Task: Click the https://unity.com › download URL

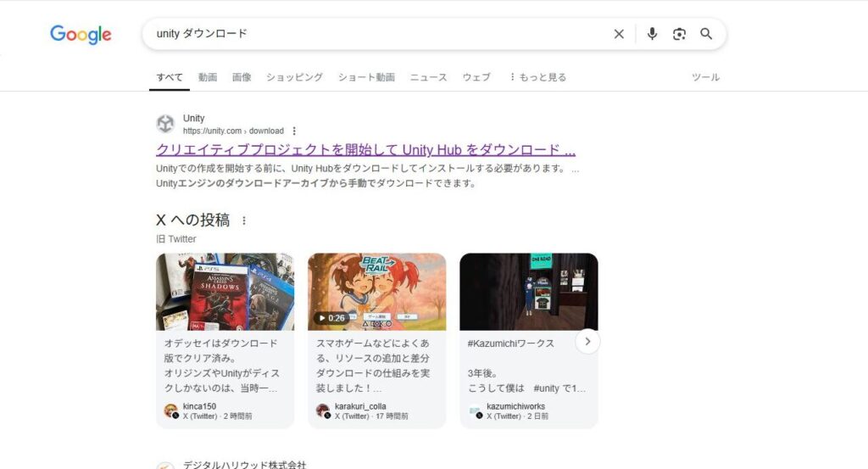Action: coord(233,131)
